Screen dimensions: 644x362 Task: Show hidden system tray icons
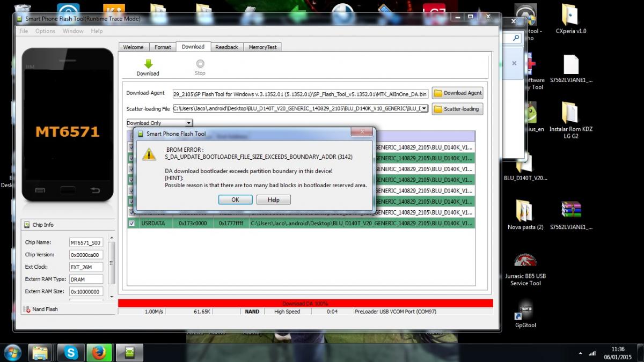click(581, 353)
